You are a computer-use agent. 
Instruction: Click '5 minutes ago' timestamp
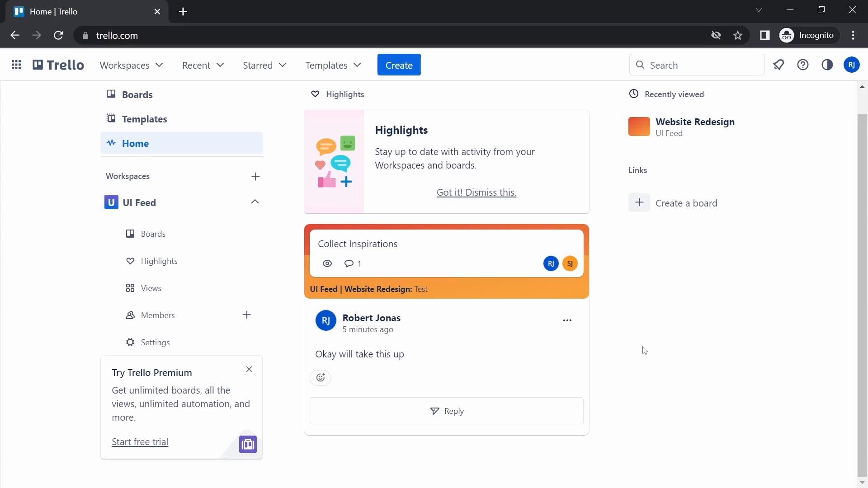pyautogui.click(x=368, y=329)
